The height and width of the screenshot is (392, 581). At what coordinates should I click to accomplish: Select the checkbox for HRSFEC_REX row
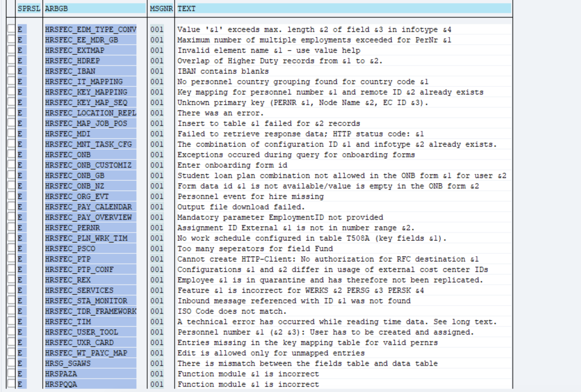coord(11,279)
